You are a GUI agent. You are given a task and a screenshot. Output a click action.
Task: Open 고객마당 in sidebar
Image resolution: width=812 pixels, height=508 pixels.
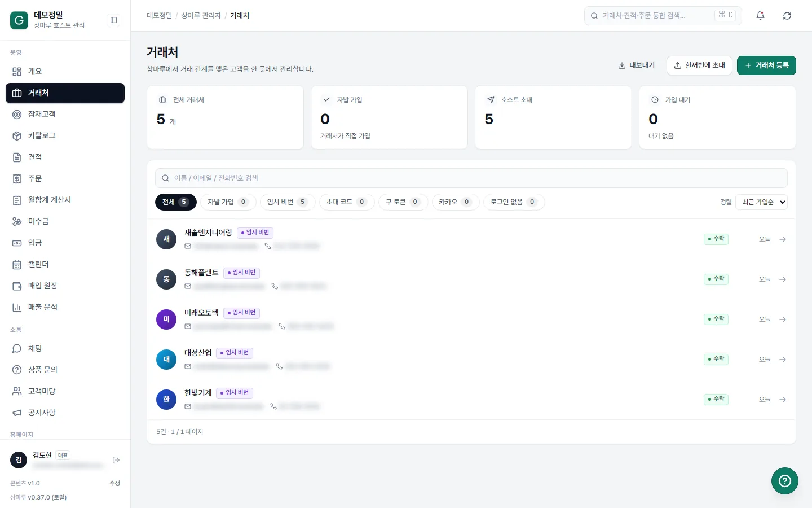[65, 392]
